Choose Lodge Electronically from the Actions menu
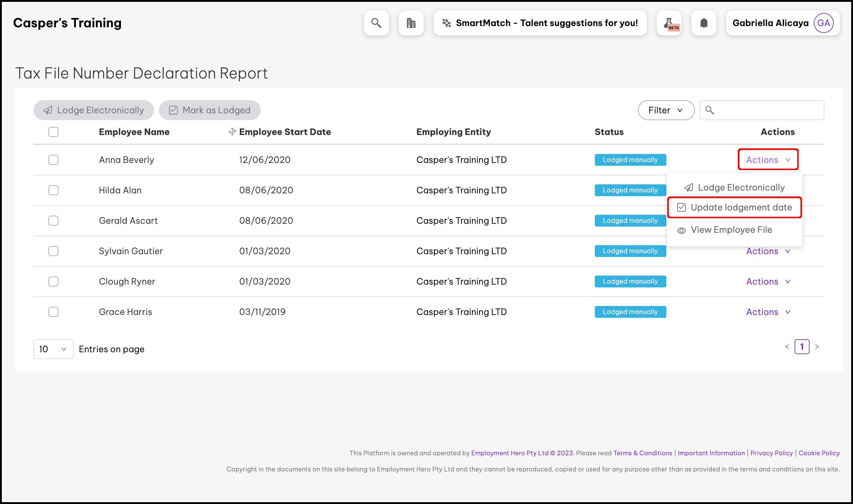Viewport: 853px width, 504px height. tap(734, 187)
